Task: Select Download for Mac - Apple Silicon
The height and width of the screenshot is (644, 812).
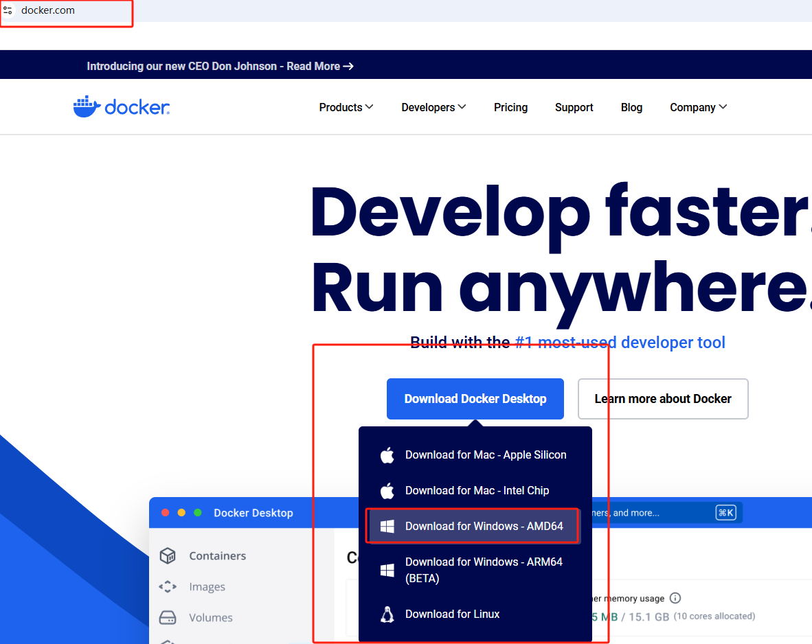Action: pos(475,455)
